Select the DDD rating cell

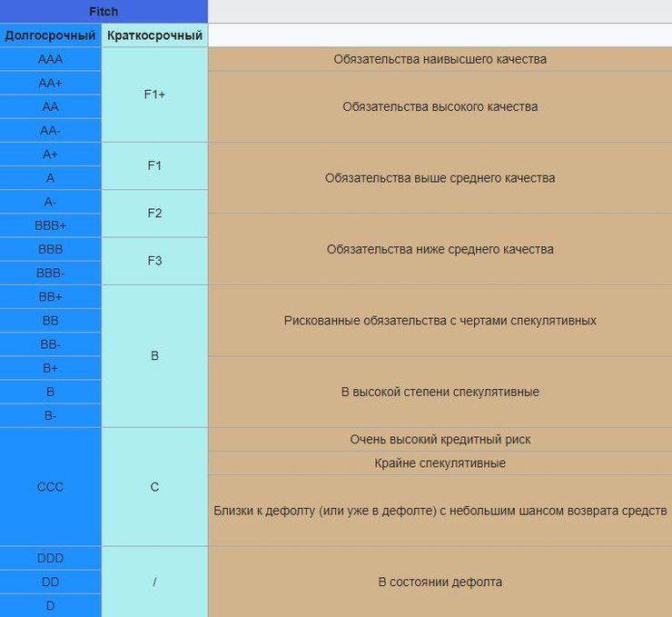click(51, 558)
